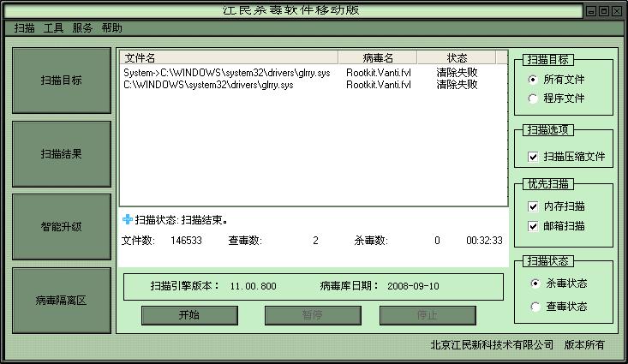Start scanning with the 开始 button
The width and height of the screenshot is (628, 364).
tap(189, 315)
